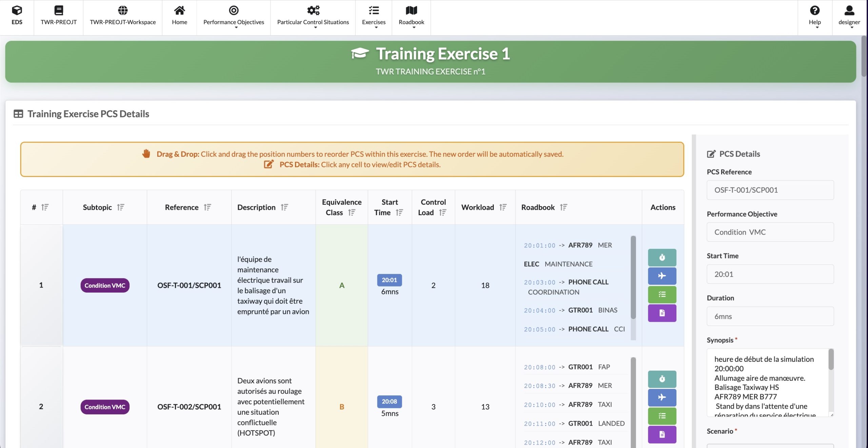
Task: Click the Condition VMC badge in row 2
Action: coord(105,407)
